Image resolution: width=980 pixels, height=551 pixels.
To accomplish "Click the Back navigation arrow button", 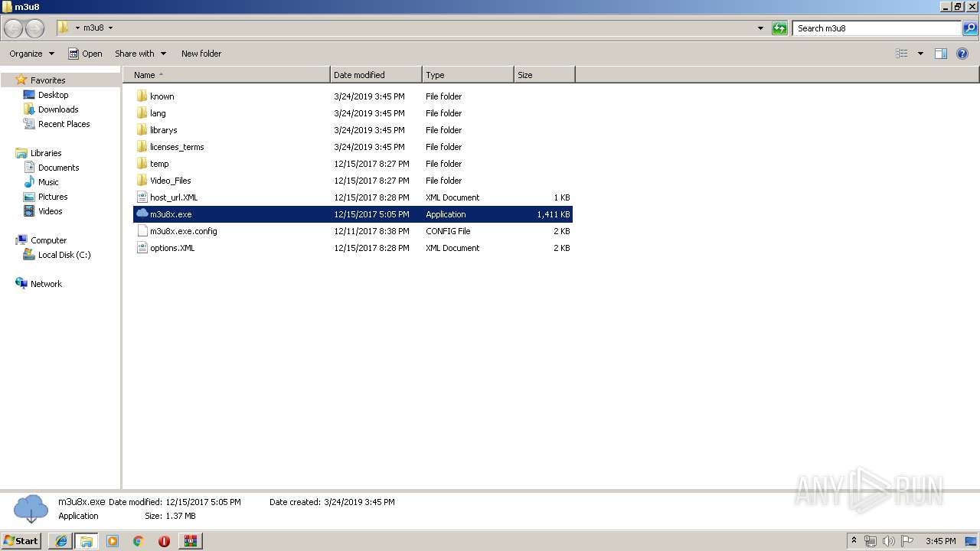I will [13, 28].
